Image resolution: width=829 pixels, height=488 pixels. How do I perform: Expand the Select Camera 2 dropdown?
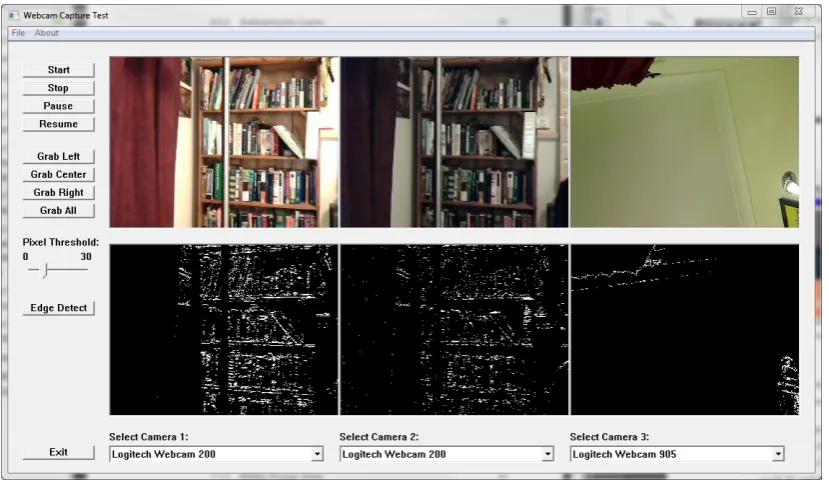point(547,454)
